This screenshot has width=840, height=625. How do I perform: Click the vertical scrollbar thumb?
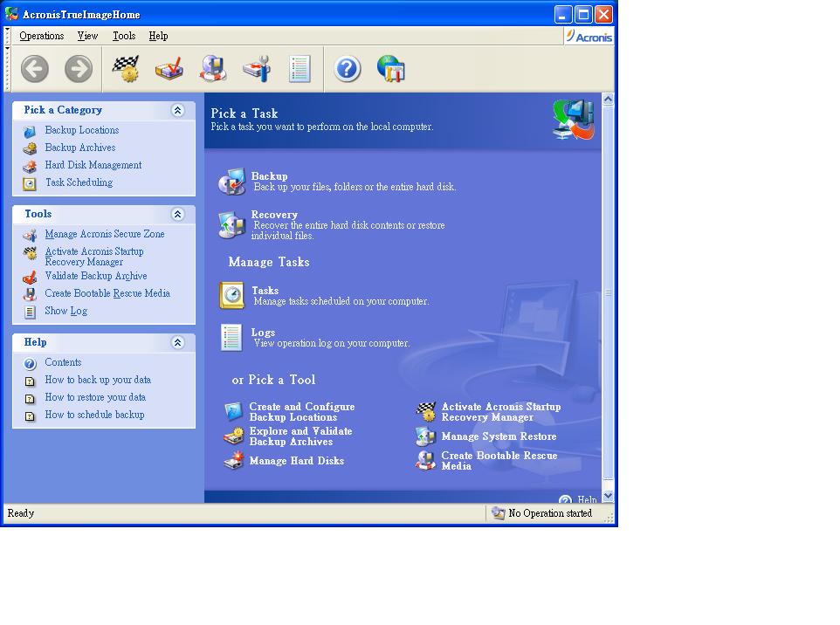tap(608, 292)
